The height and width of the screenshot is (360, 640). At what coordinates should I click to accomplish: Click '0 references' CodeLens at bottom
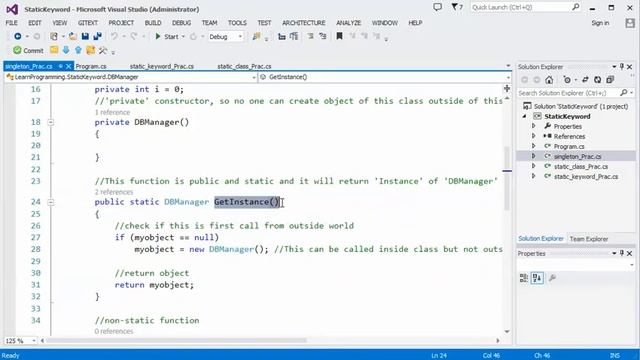(x=114, y=331)
